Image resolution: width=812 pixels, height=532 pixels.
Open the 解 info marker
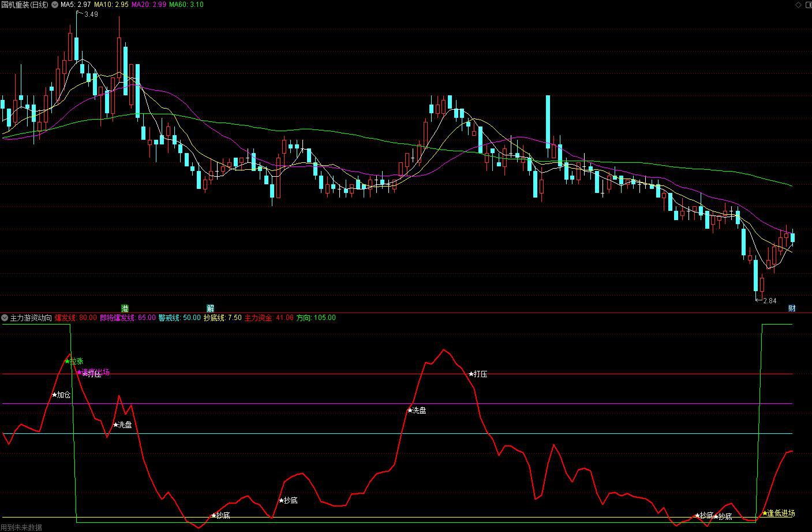210,308
